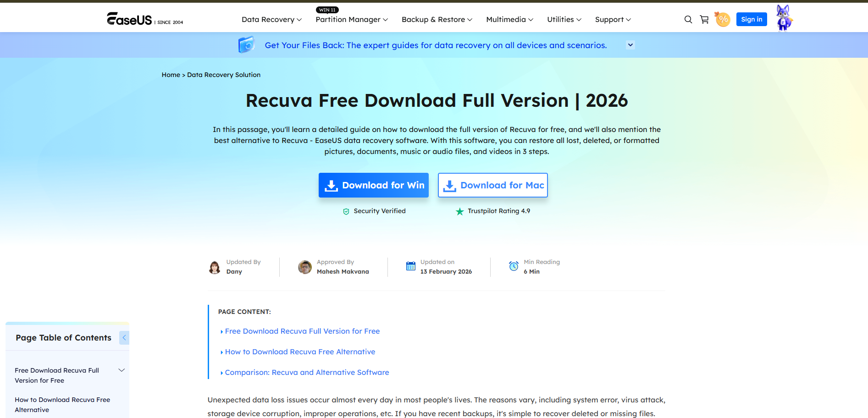Open the Utilities menu
The width and height of the screenshot is (868, 418).
[564, 20]
